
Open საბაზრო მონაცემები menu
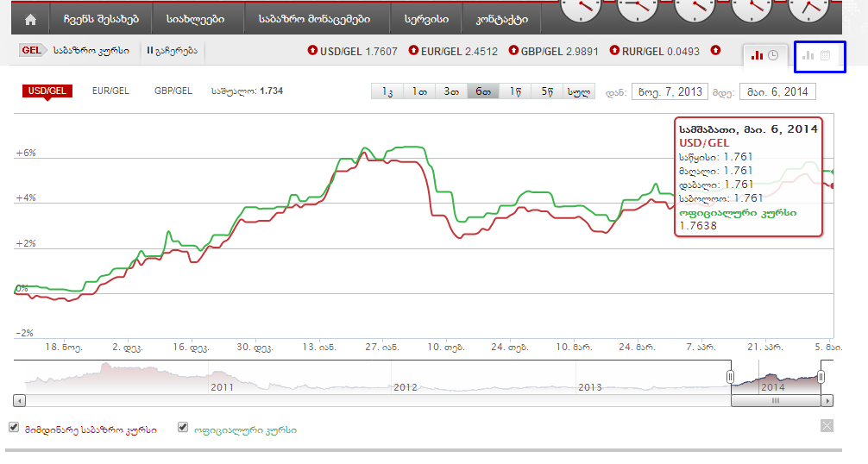pyautogui.click(x=314, y=19)
